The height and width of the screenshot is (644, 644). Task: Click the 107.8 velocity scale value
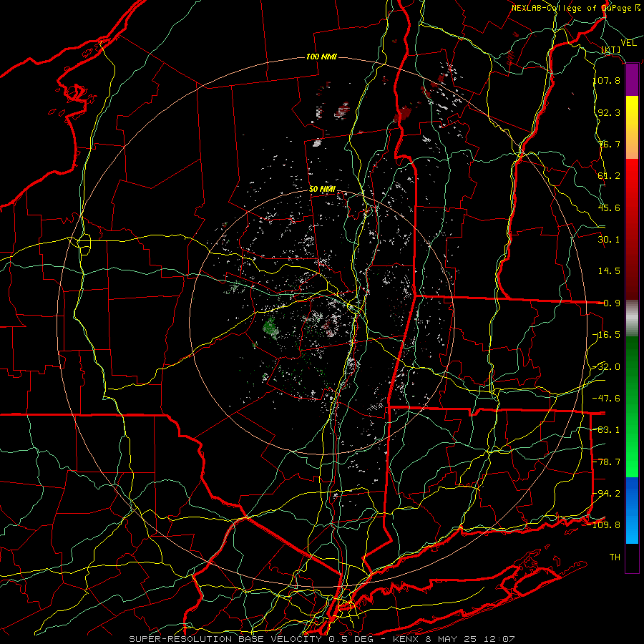607,80
